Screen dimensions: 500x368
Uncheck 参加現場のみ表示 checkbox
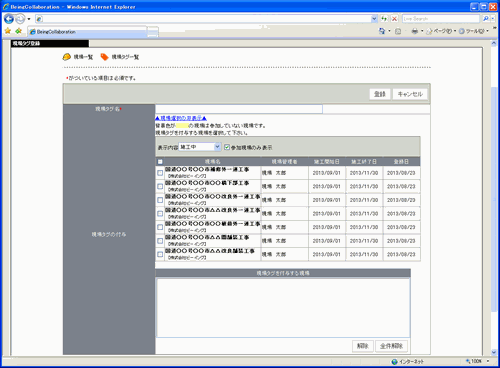pos(227,147)
